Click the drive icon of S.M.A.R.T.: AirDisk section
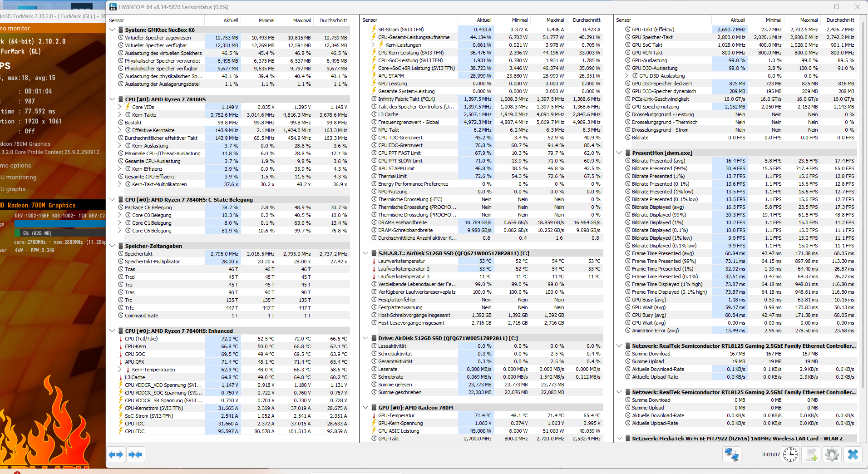The width and height of the screenshot is (868, 474). [x=374, y=253]
